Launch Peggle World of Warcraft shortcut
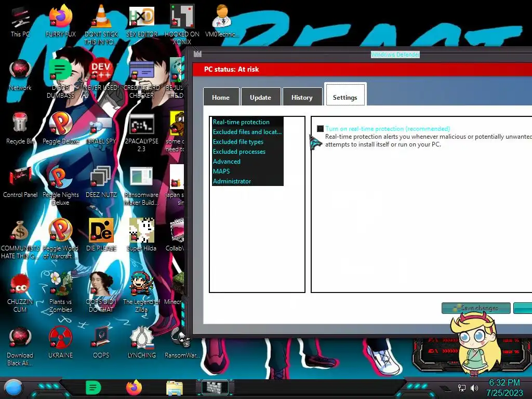This screenshot has width=532, height=399. coord(60,239)
